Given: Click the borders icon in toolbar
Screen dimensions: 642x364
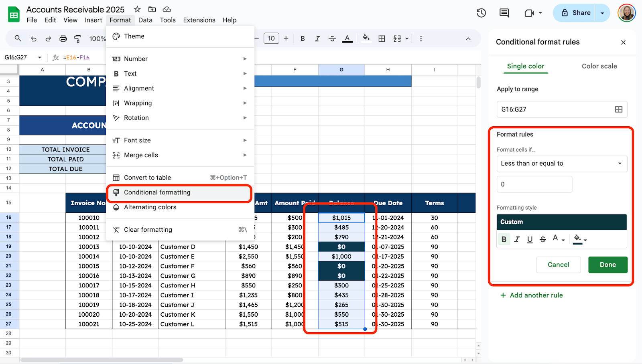Looking at the screenshot, I should click(382, 39).
